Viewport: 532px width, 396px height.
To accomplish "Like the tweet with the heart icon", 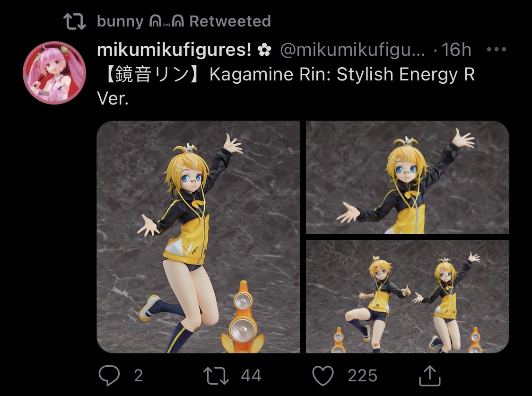I will pyautogui.click(x=323, y=376).
